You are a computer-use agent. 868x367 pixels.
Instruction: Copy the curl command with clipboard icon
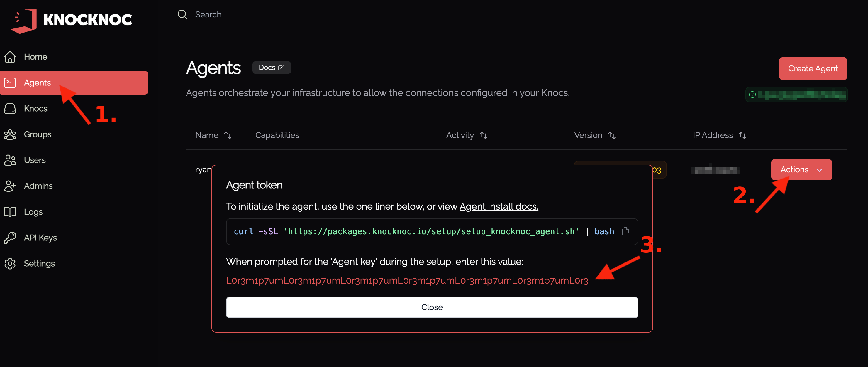click(x=625, y=231)
